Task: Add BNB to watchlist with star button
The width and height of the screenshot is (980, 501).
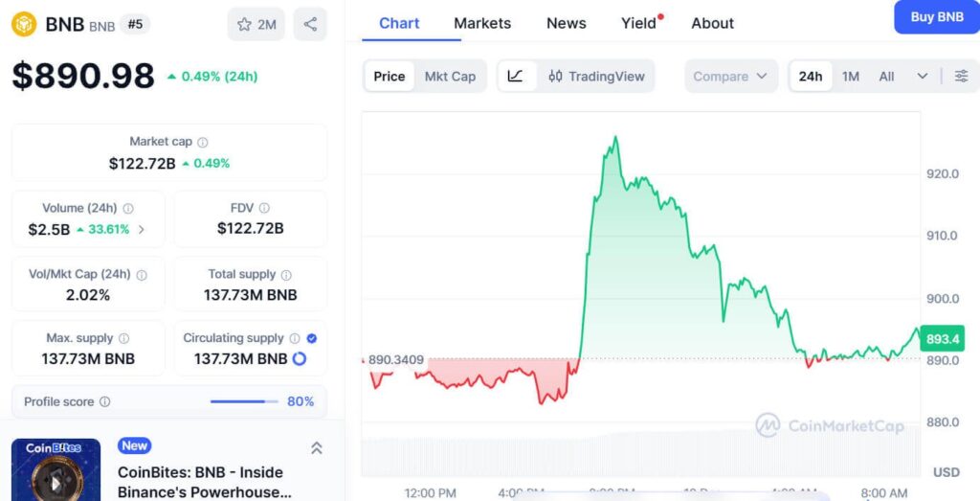Action: [256, 24]
